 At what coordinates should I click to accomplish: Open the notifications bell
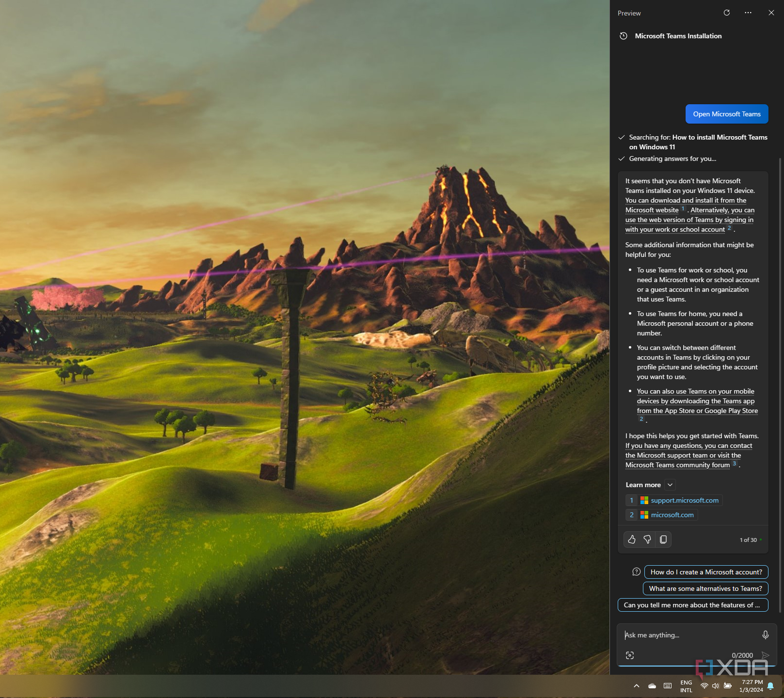click(770, 686)
